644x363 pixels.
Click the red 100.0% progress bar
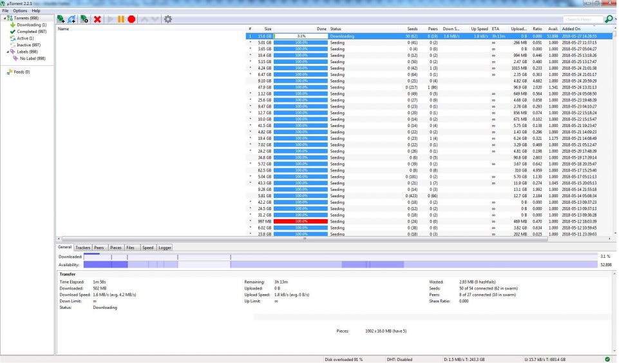[x=301, y=221]
